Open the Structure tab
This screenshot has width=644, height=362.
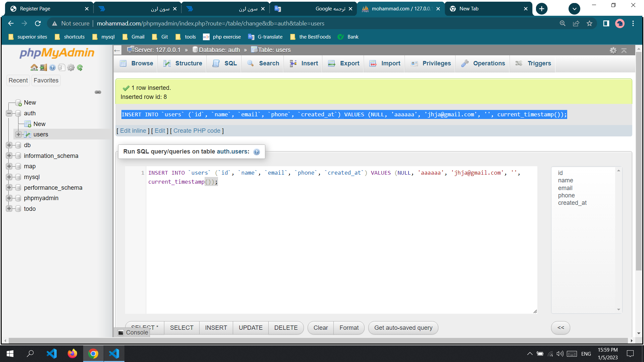tap(183, 64)
